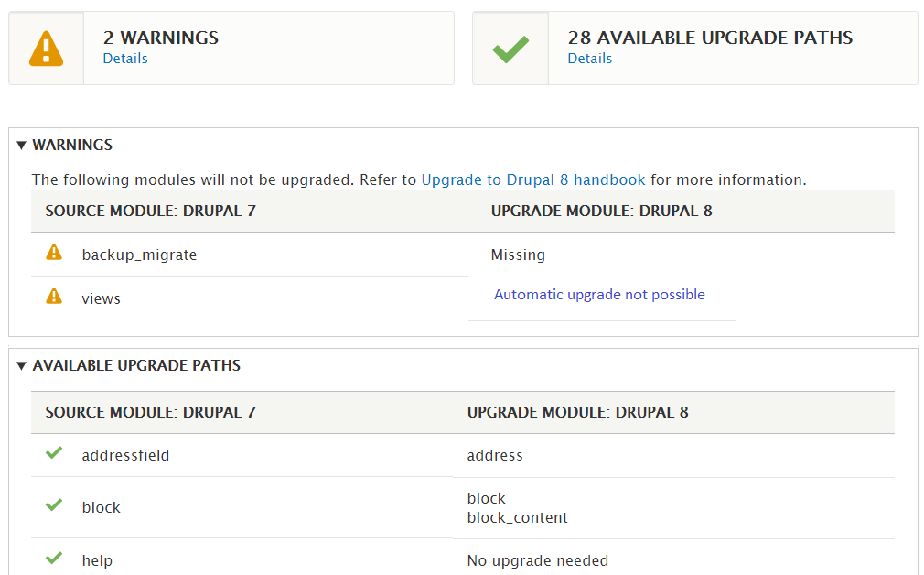Collapse the WARNINGS section
The width and height of the screenshot is (924, 575).
(71, 145)
